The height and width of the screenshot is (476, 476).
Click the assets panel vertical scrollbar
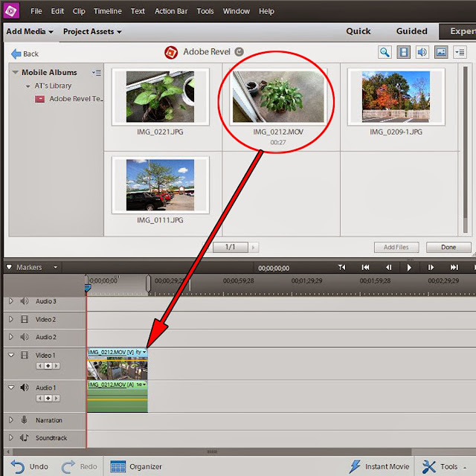click(466, 142)
